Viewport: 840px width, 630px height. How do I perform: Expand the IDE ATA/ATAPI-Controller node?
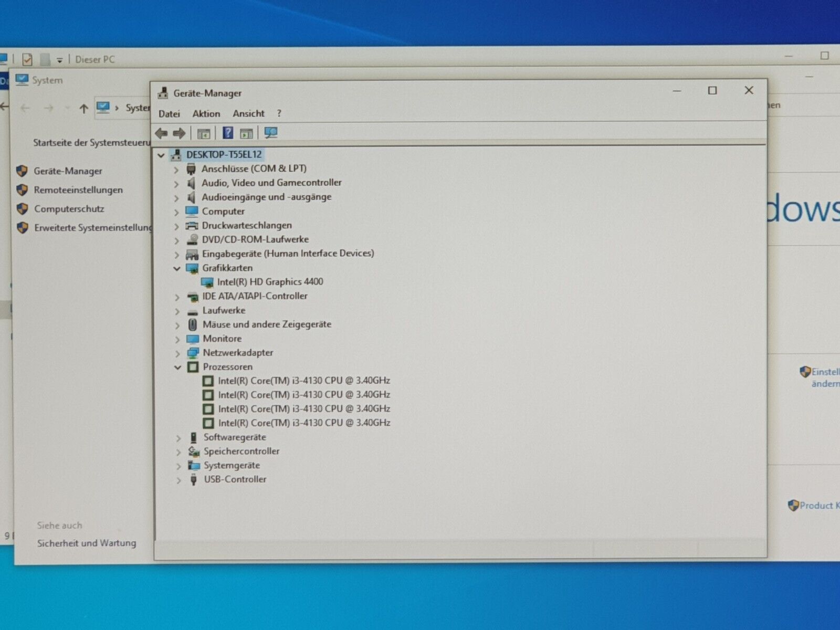click(x=177, y=297)
